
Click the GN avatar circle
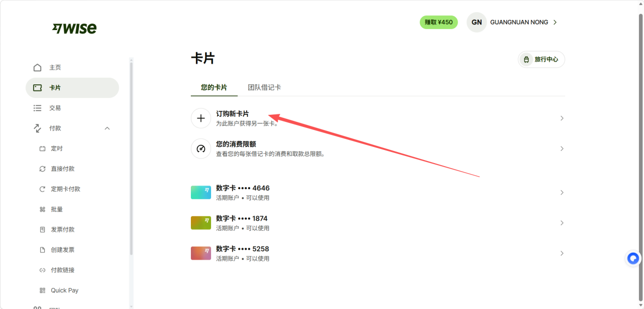pyautogui.click(x=477, y=22)
